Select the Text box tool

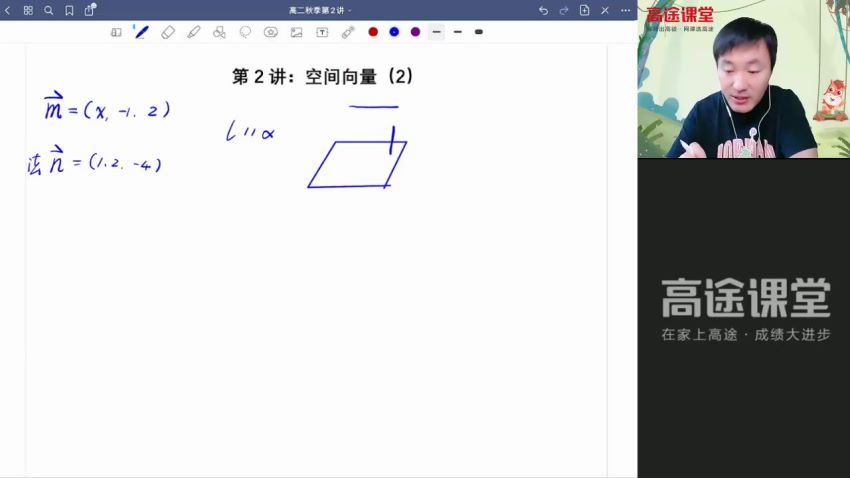[x=322, y=32]
